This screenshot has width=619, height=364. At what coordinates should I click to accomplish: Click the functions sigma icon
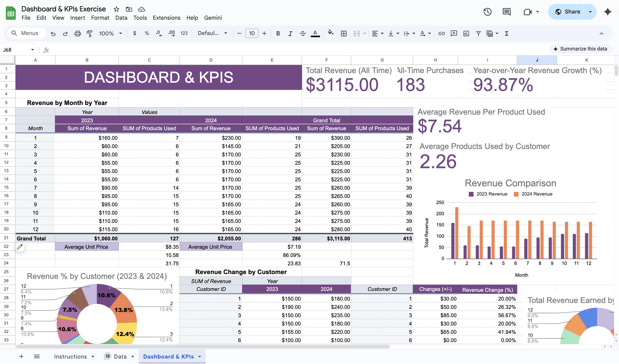click(506, 33)
